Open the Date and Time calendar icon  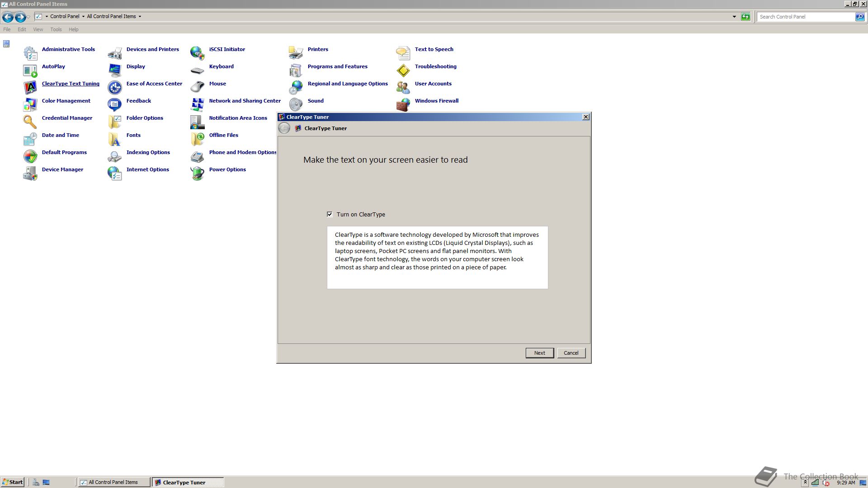30,139
